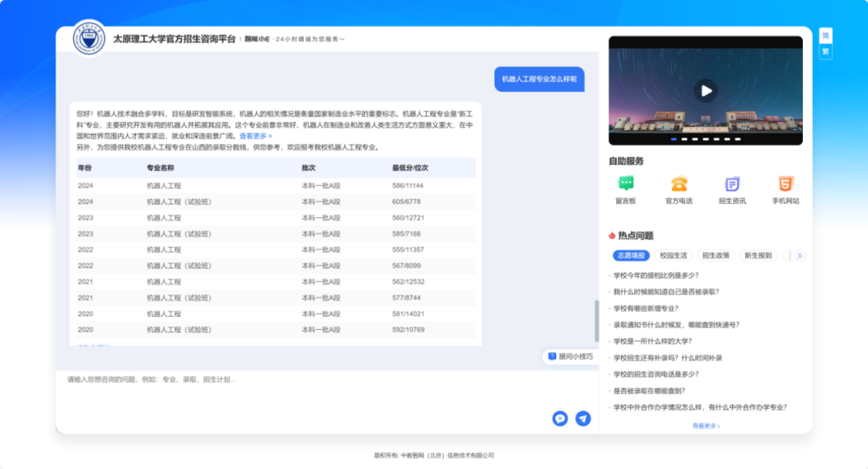The width and height of the screenshot is (868, 469).
Task: Expand hot questions via bottom 查看更多
Action: pos(706,426)
